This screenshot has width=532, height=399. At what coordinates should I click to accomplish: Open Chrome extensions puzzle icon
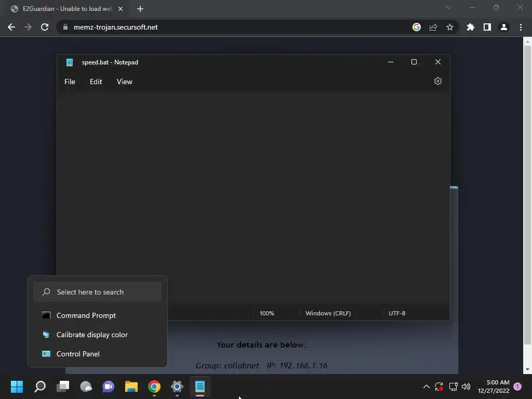coord(471,27)
